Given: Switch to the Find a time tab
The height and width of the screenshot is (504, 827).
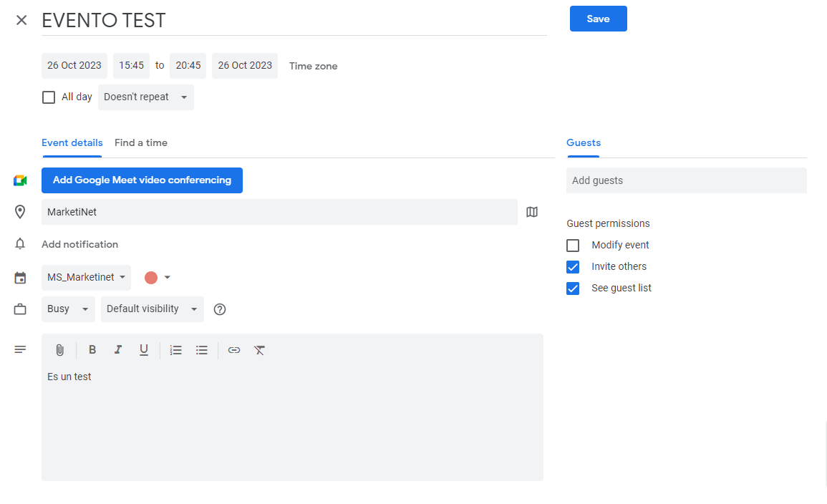Looking at the screenshot, I should coord(141,143).
